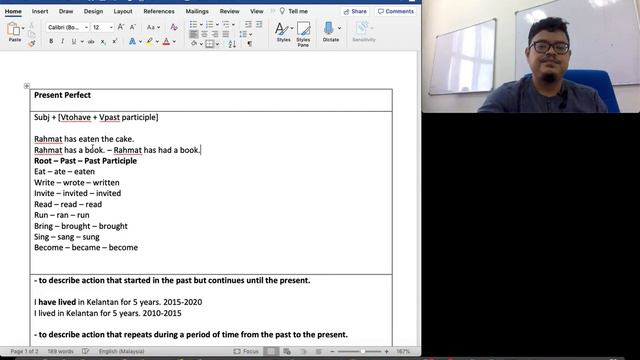The height and width of the screenshot is (360, 640).
Task: Open the spelling and proofing status icon
Action: coord(85,351)
